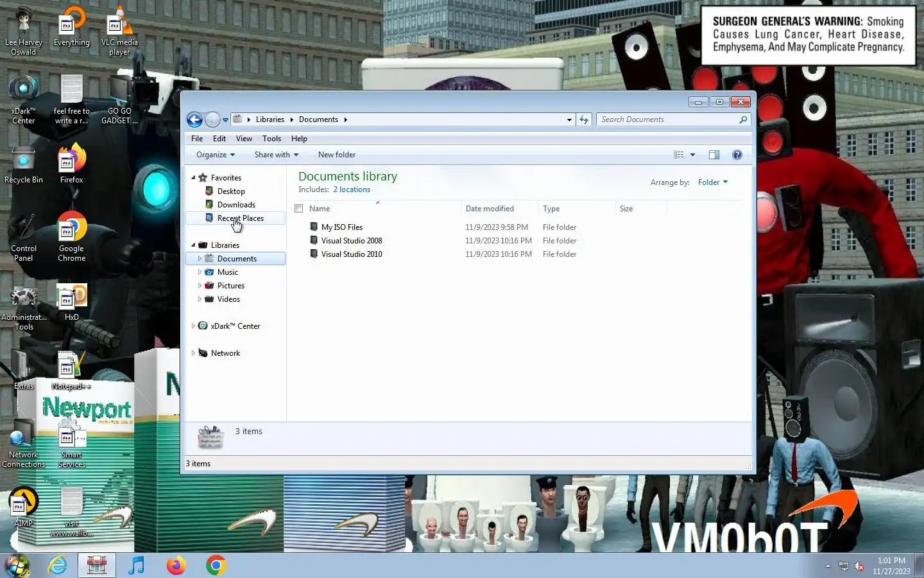Open the 'visit www.wallb...' desktop file

(71, 512)
